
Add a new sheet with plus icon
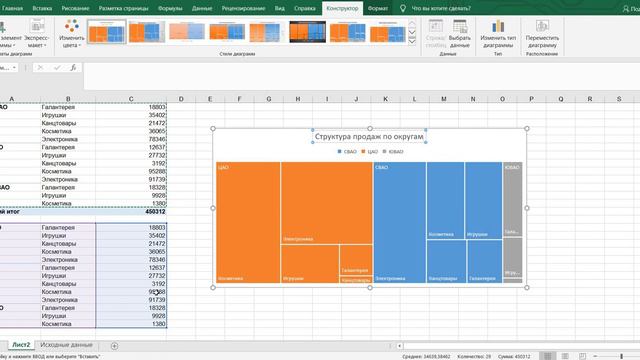click(x=115, y=346)
